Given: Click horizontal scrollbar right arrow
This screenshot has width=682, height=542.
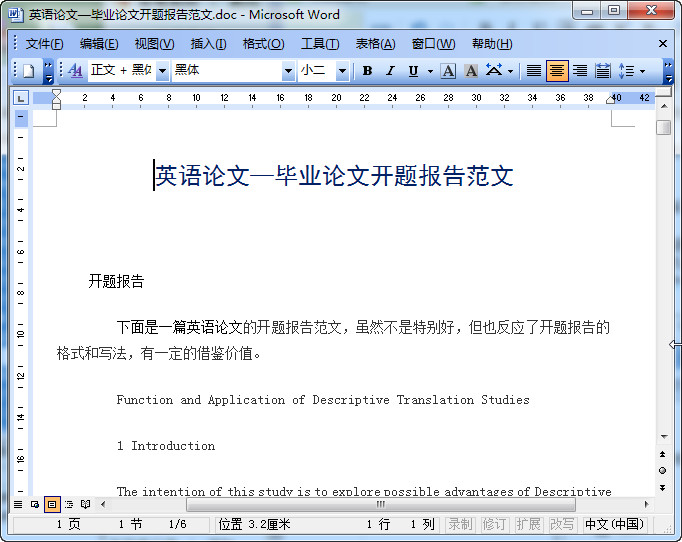Looking at the screenshot, I should click(647, 504).
